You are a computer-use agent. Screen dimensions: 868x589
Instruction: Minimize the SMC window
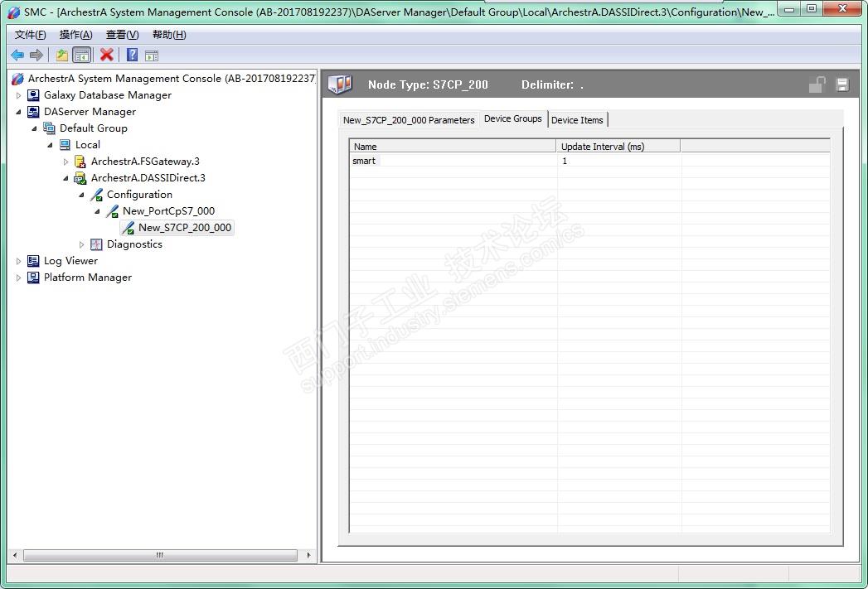[x=789, y=8]
